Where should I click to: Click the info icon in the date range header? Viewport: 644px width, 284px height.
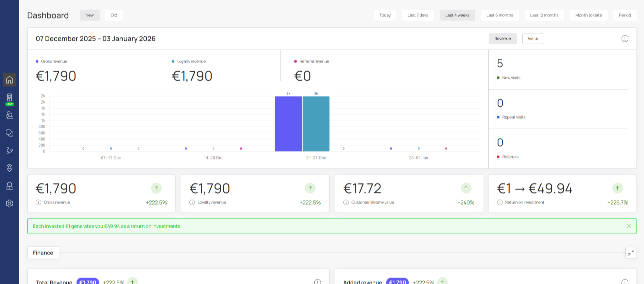[x=625, y=39]
